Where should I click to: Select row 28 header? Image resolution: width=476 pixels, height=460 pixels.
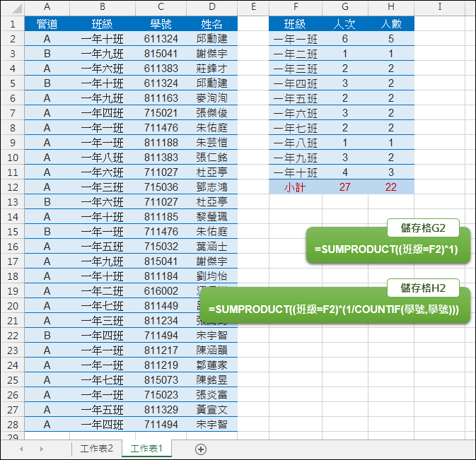pyautogui.click(x=13, y=425)
